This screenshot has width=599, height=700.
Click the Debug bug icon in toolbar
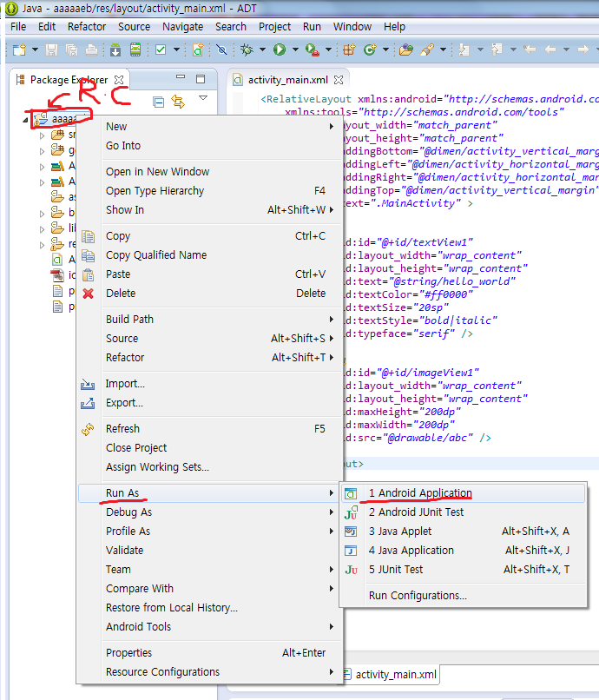(247, 50)
